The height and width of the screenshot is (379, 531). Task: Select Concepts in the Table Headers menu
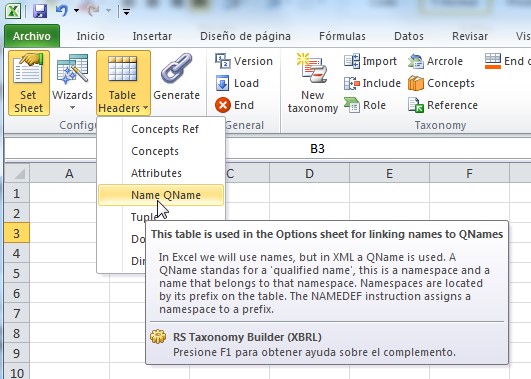[161, 151]
